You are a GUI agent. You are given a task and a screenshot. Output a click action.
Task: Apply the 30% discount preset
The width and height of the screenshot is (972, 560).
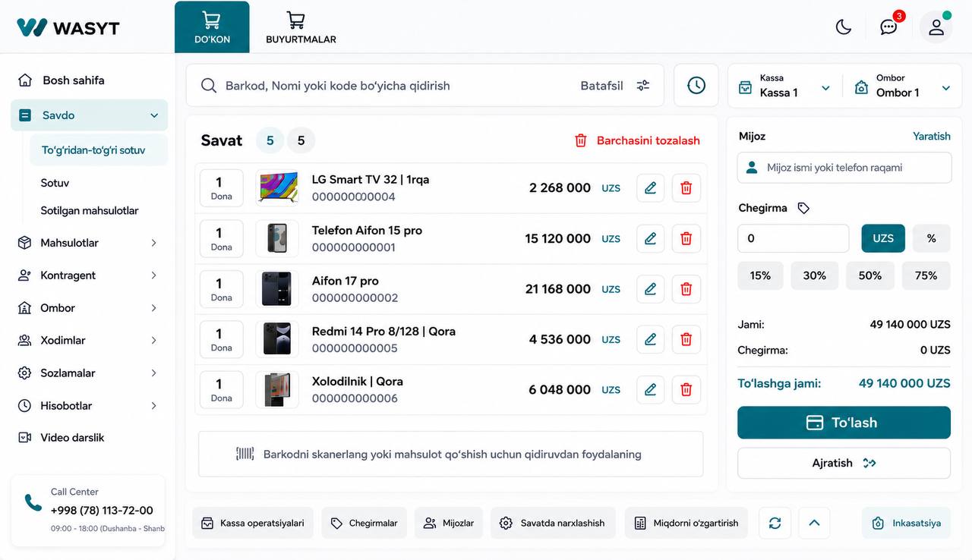[815, 275]
